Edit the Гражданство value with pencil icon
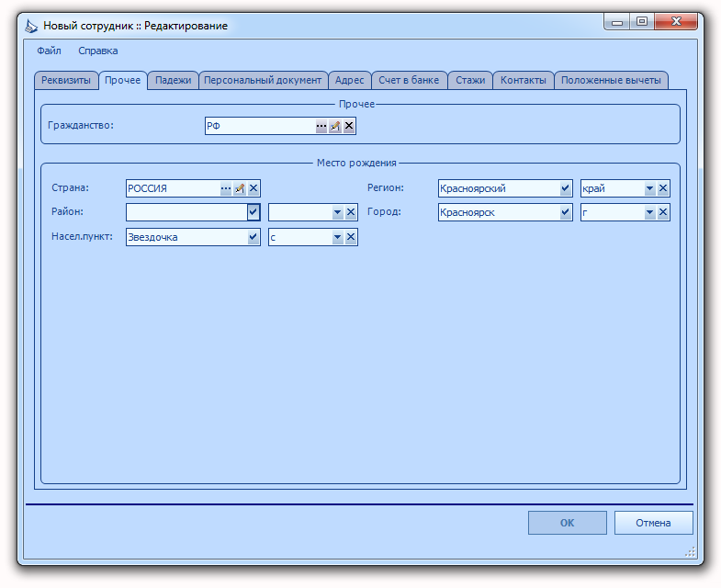This screenshot has width=721, height=588. click(334, 126)
